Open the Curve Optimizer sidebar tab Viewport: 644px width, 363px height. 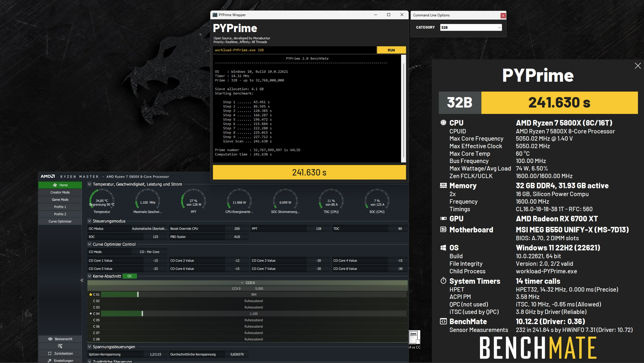[60, 221]
